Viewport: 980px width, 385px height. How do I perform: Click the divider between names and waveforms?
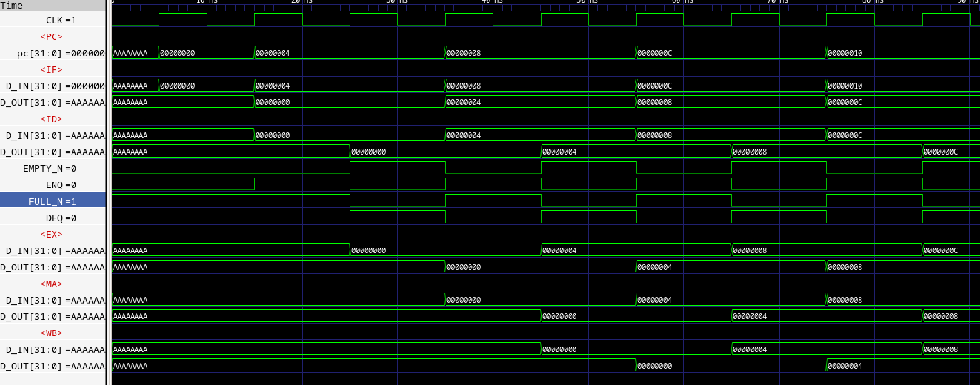coord(108,192)
